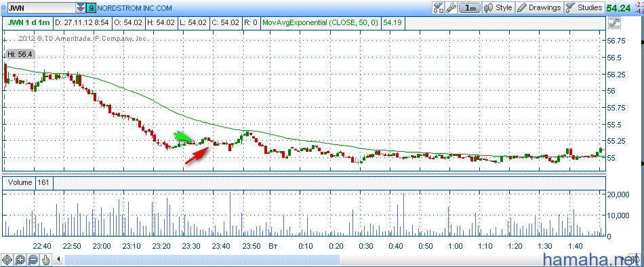
Task: Click the 0:10 time axis label
Action: (306, 246)
